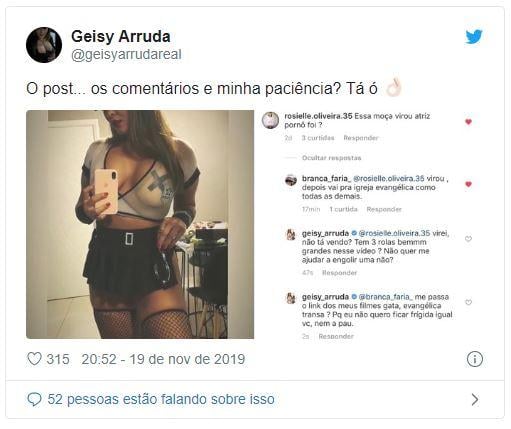Open '52 pessoas estão falando sobre isso'
The image size is (511, 429).
click(x=161, y=399)
